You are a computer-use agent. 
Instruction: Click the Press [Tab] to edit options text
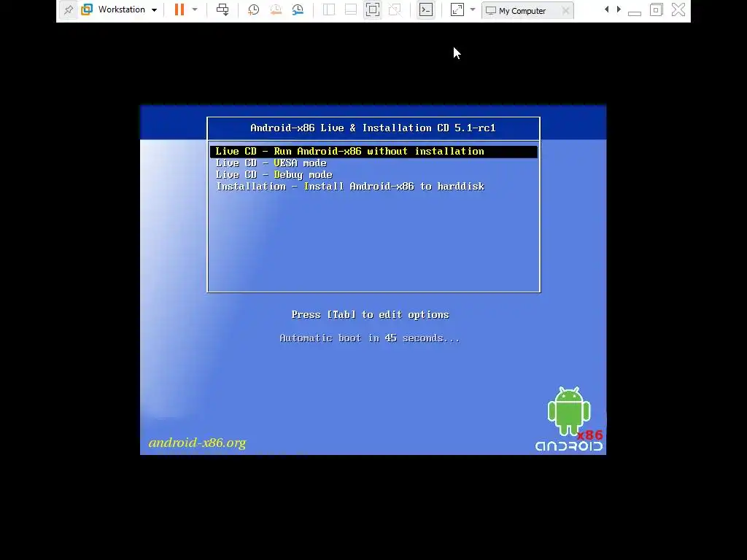(370, 315)
